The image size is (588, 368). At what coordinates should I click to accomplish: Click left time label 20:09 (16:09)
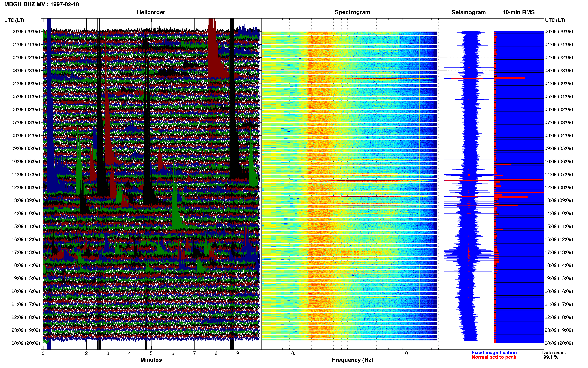point(26,291)
